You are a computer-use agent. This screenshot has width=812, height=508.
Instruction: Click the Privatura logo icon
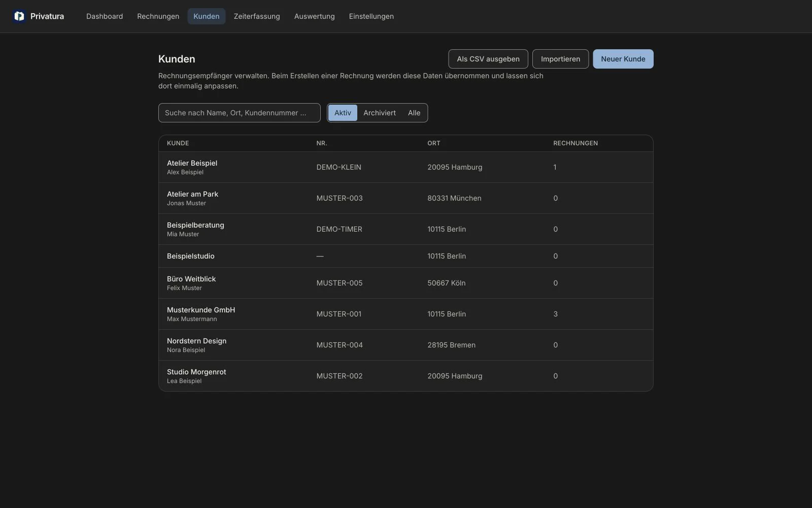pos(19,16)
